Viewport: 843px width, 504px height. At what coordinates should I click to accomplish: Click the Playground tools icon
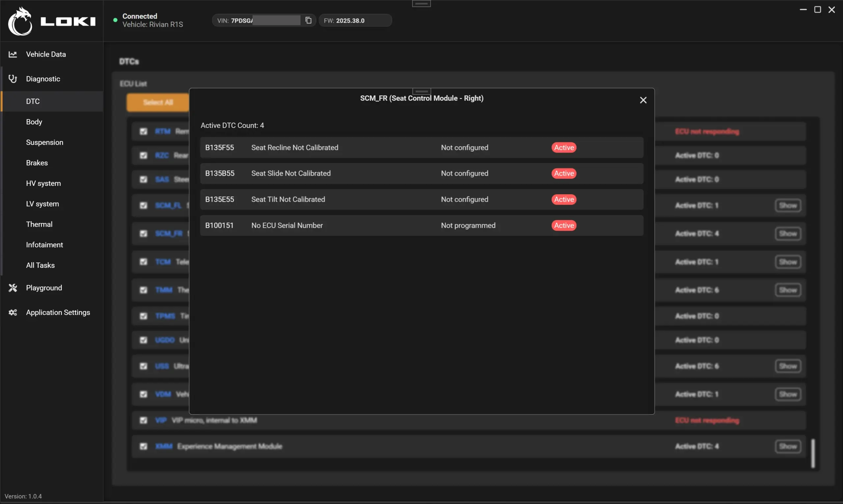[13, 288]
